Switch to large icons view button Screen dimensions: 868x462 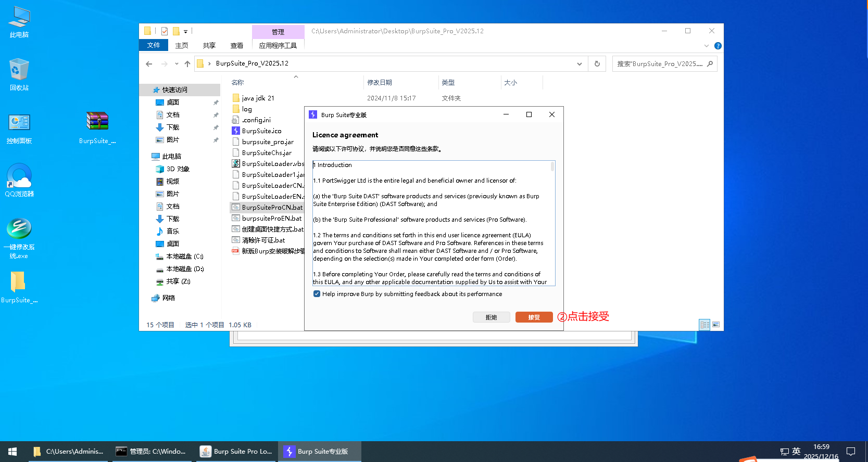click(716, 325)
